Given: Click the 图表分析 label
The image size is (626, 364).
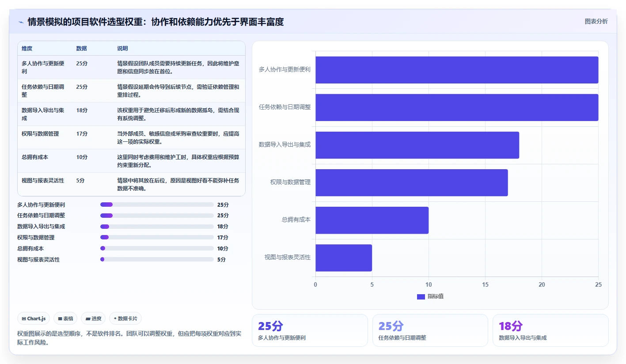Looking at the screenshot, I should [x=596, y=21].
